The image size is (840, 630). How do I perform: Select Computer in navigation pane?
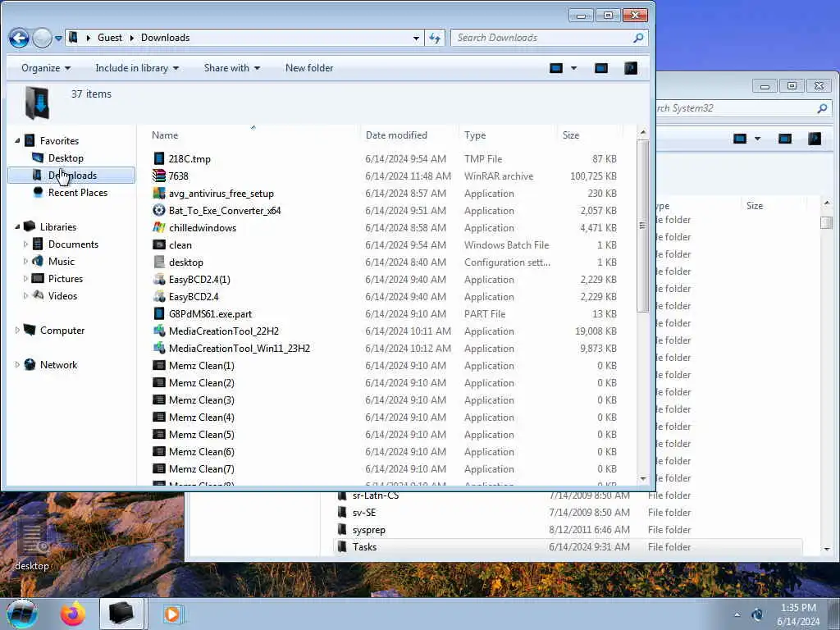coord(62,331)
